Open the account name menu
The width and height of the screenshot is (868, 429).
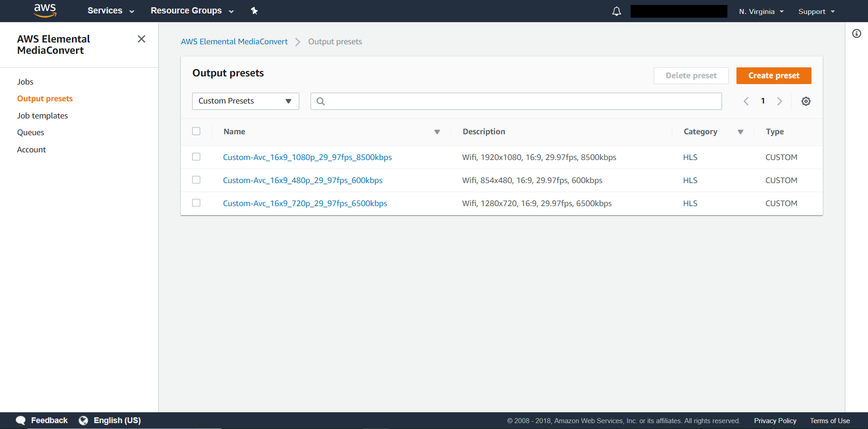coord(679,11)
